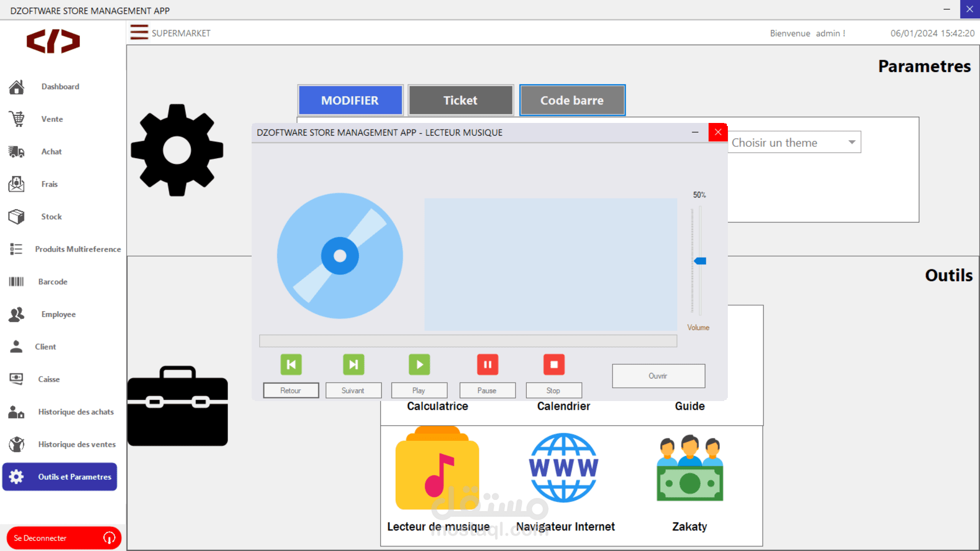Open the Zakaty money icon

(x=690, y=468)
